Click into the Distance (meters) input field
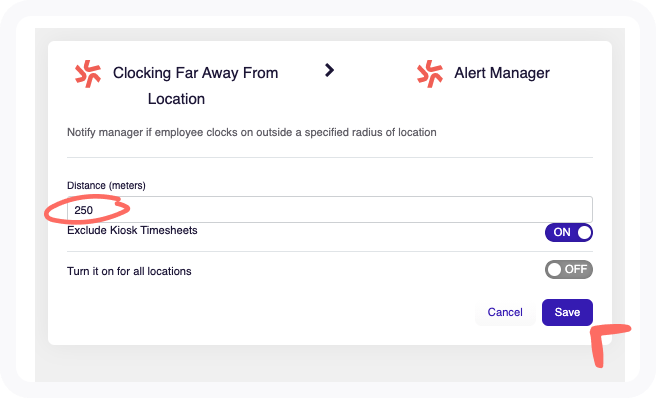 330,209
